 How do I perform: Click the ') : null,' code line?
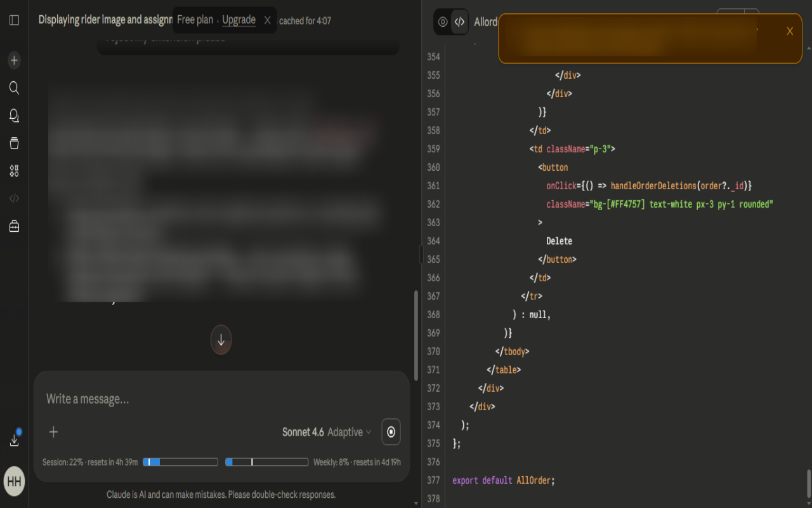click(532, 314)
